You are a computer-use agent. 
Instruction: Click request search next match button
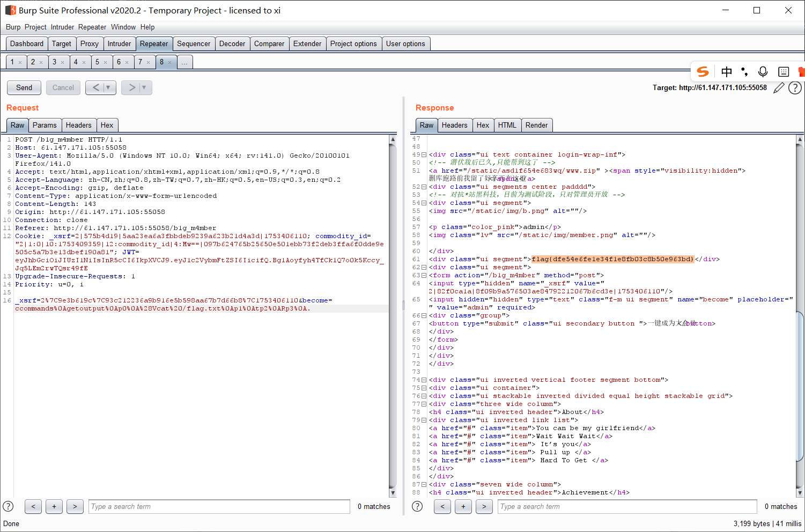tap(75, 506)
